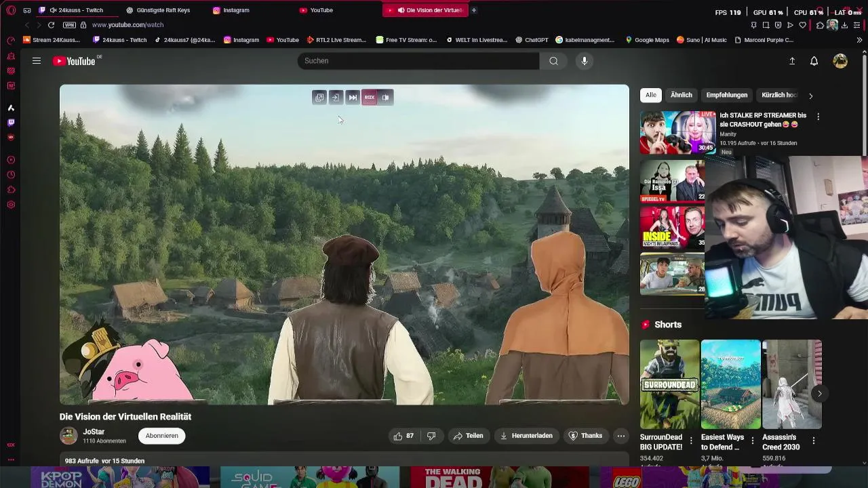This screenshot has height=488, width=868.
Task: Open the Twitch sidebar panel icon
Action: [x=11, y=123]
